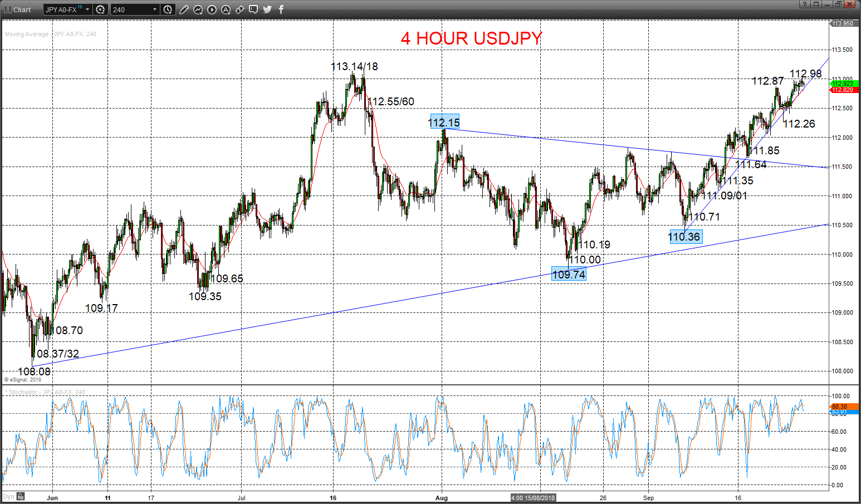
Task: Click the 108.000 price axis label
Action: click(842, 371)
